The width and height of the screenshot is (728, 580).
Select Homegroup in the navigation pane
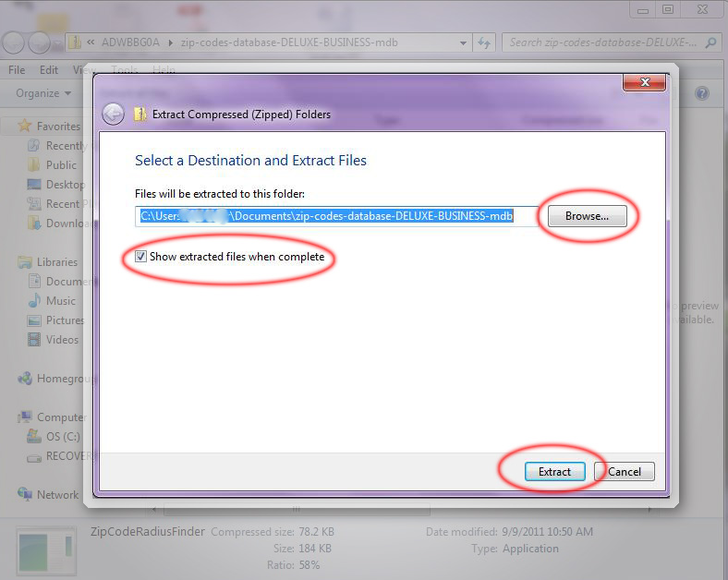tap(63, 379)
